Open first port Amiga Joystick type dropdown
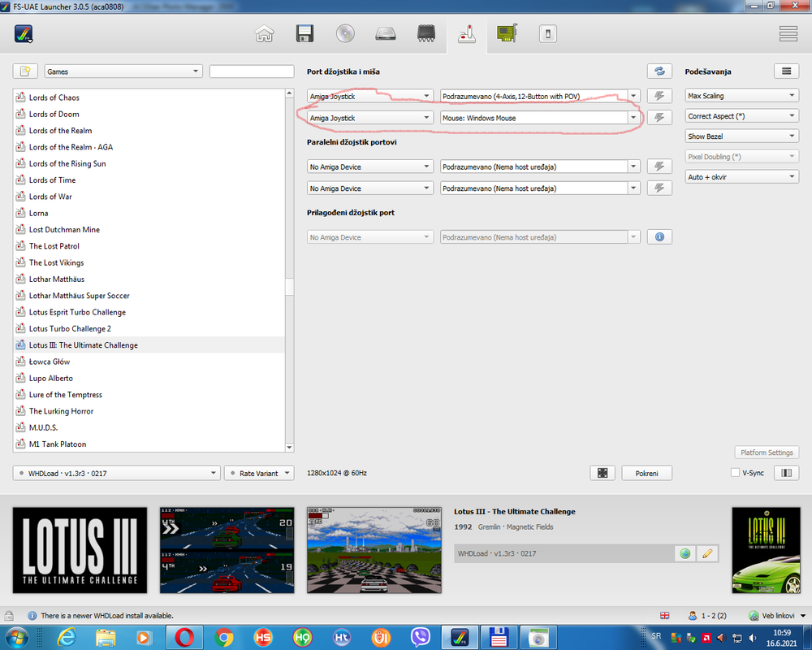Image resolution: width=812 pixels, height=650 pixels. point(369,97)
